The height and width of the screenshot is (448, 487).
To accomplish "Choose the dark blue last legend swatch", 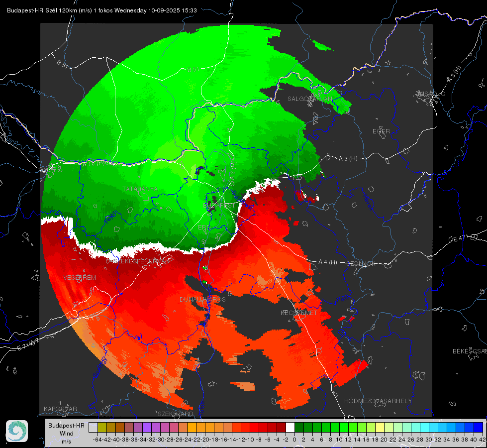I will [x=479, y=428].
